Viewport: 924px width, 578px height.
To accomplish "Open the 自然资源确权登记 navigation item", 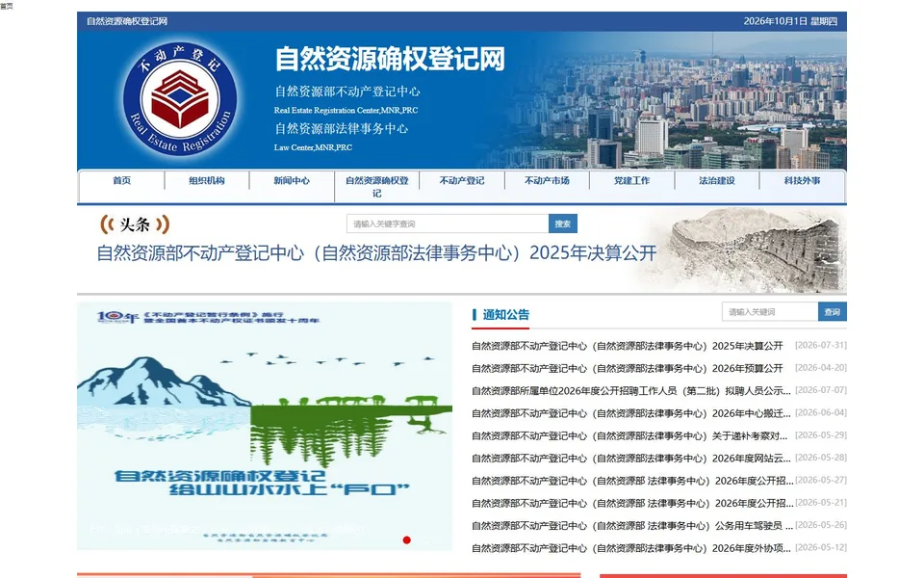I will coord(376,187).
